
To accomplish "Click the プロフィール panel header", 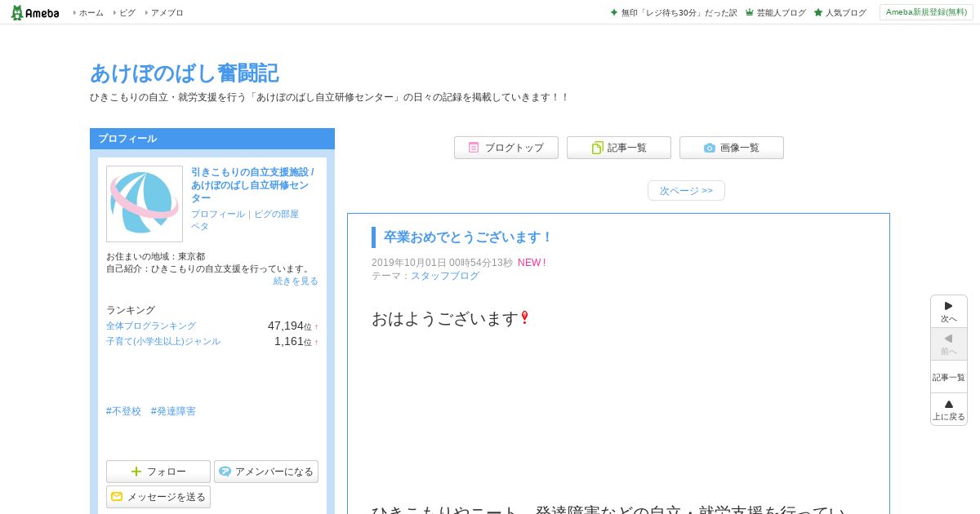I will click(212, 139).
